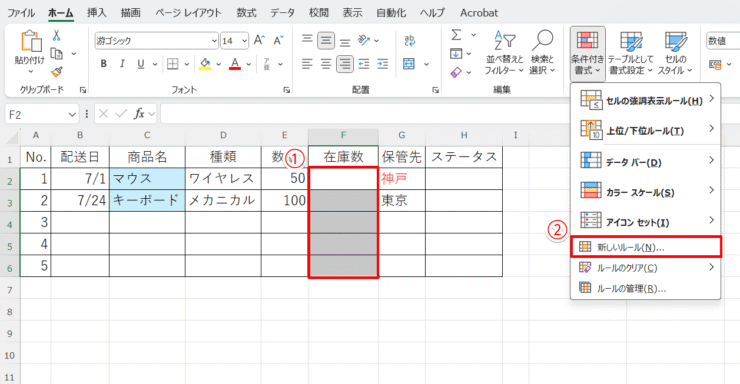Open the font name dropdown
Screen dimensions: 740x384
tap(214, 41)
